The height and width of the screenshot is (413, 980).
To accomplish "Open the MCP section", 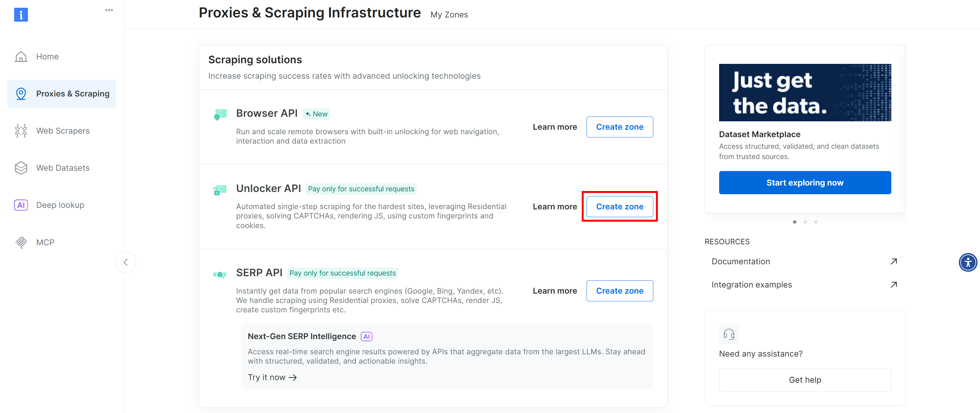I will (45, 242).
